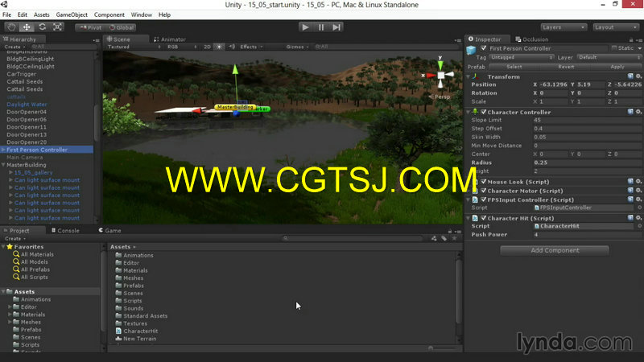The width and height of the screenshot is (644, 362).
Task: Click saved search star icon in Project
Action: tap(454, 238)
